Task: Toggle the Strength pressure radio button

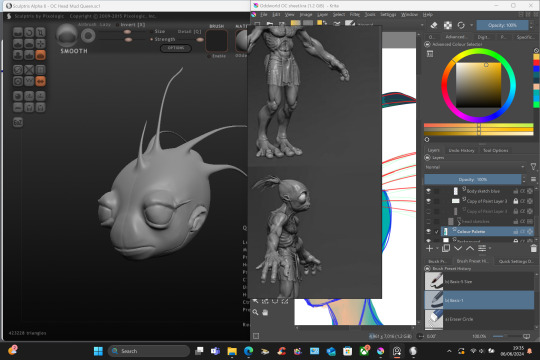Action: click(152, 39)
